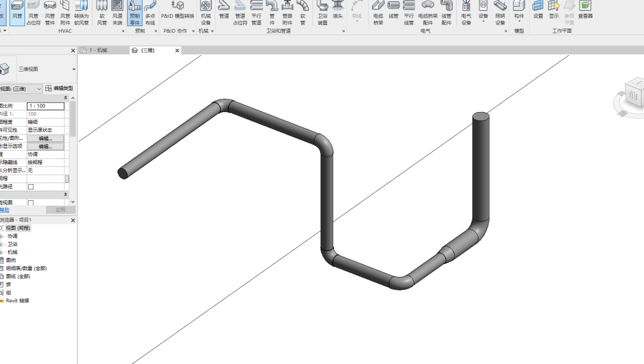Screen dimensions: 644x364
Task: Open the 查看器 work plane viewer
Action: click(x=586, y=10)
